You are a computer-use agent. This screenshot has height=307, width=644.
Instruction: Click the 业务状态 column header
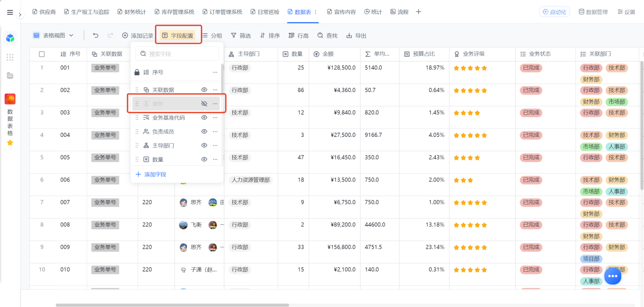545,54
